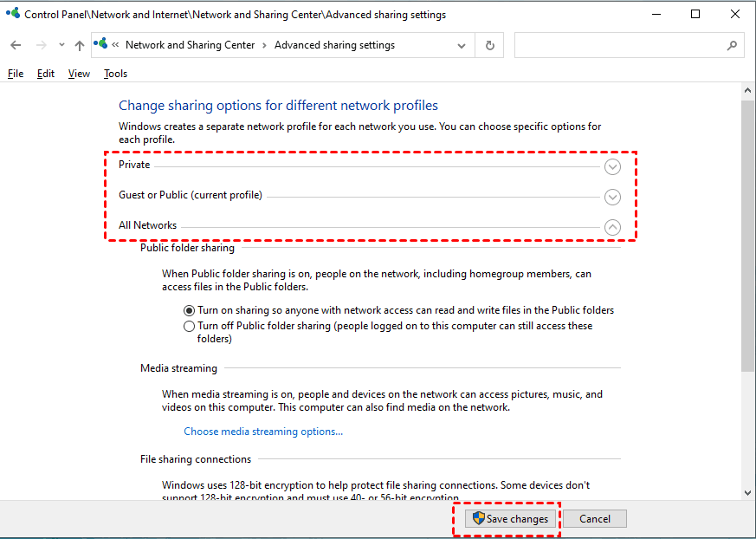Click the Network and Sharing Center breadcrumb
This screenshot has width=756, height=539.
pyautogui.click(x=190, y=45)
